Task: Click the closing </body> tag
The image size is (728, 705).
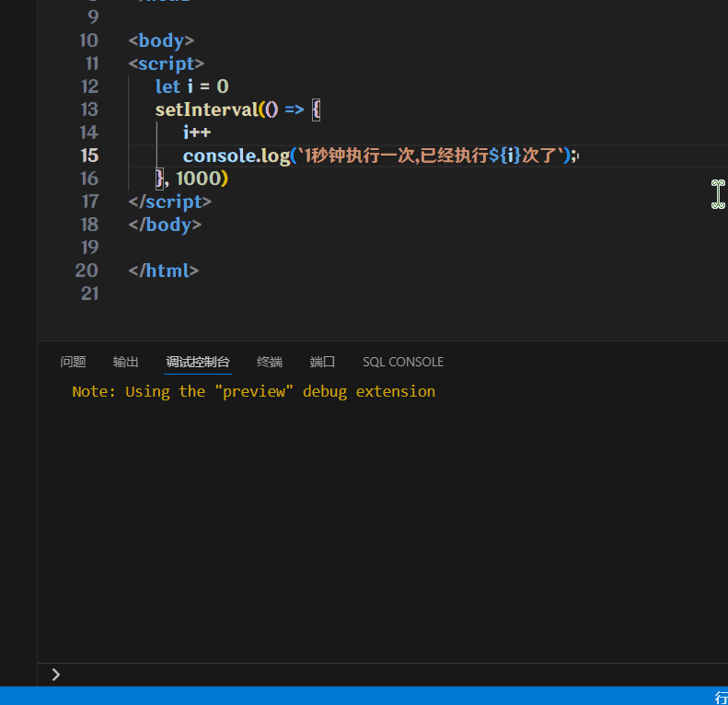Action: pos(165,225)
